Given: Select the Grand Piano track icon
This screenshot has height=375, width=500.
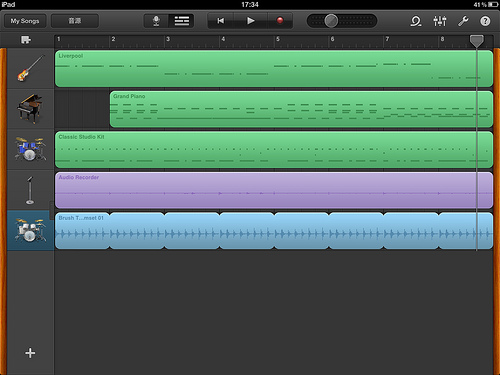Looking at the screenshot, I should 30,109.
